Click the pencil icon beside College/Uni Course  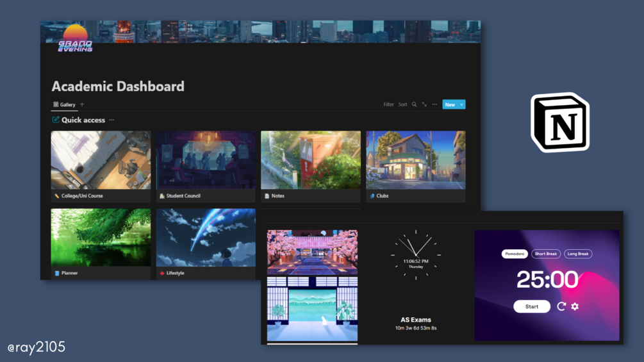tap(56, 196)
